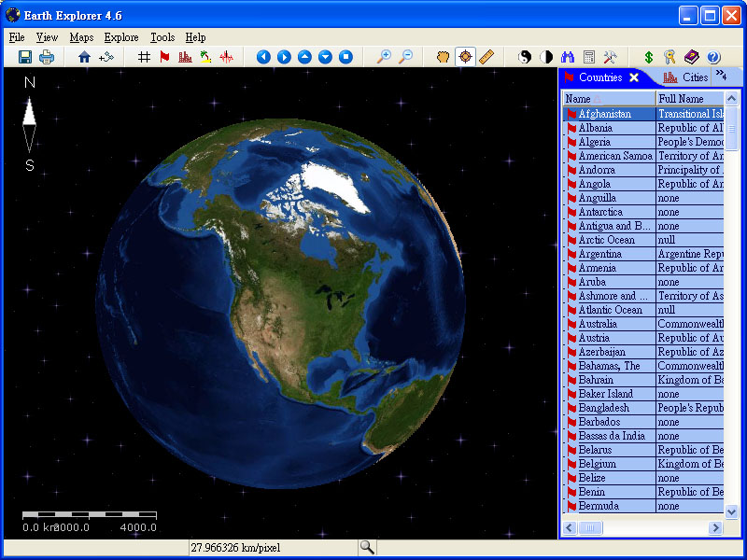Select the hand pan tool
The image size is (747, 560).
(x=444, y=57)
